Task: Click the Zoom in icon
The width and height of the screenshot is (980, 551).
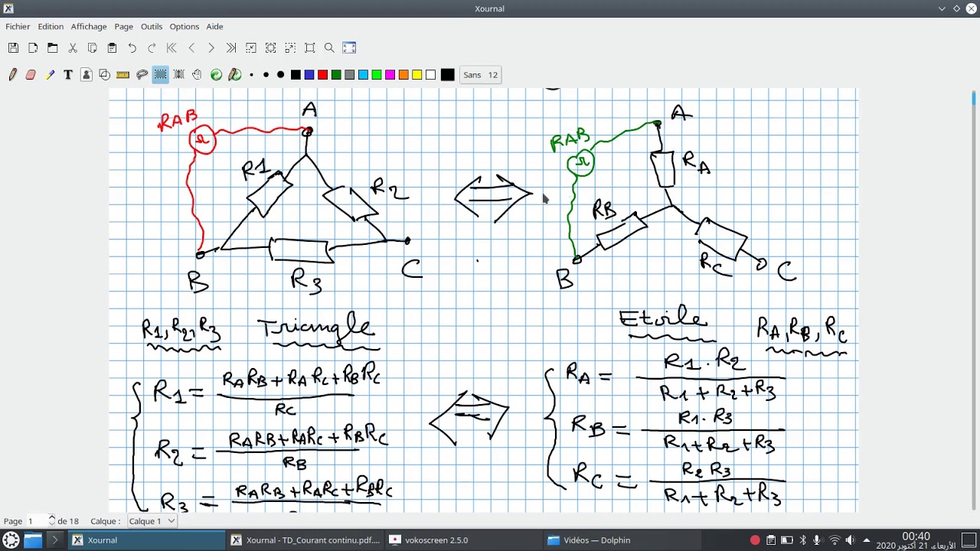Action: pos(290,47)
